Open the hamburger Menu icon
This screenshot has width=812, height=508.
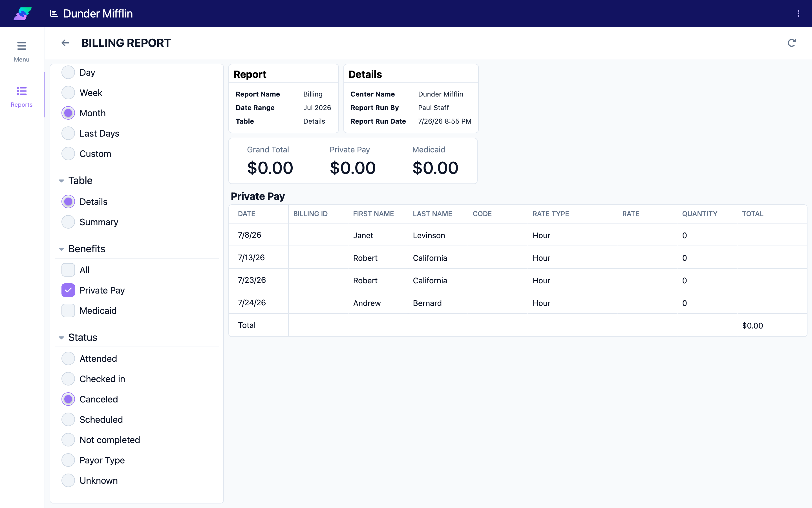(x=21, y=46)
